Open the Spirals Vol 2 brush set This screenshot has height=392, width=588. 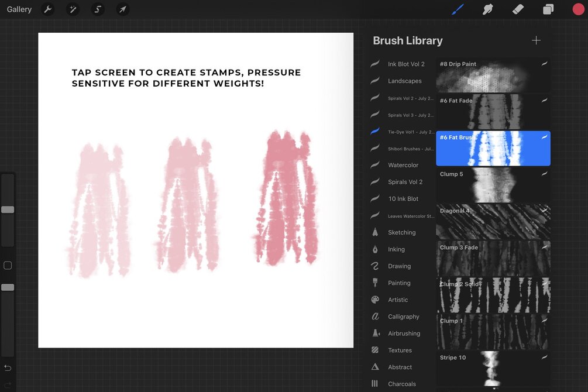pos(405,182)
